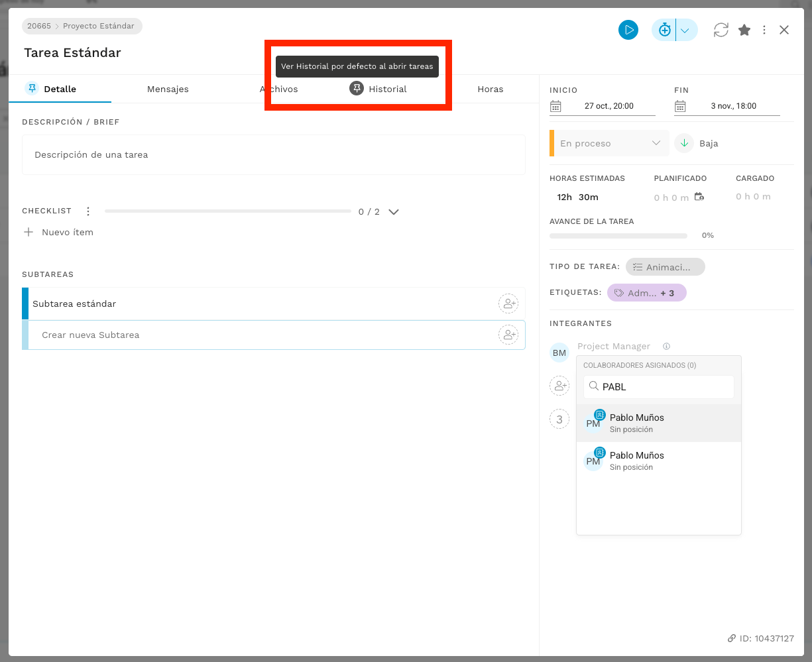The image size is (812, 662).
Task: Expand the checklist chevron
Action: point(394,212)
